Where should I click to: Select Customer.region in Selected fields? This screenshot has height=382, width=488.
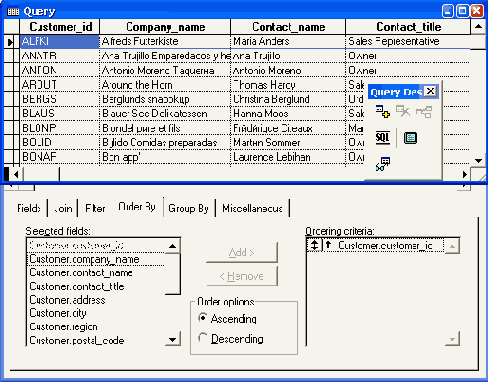[x=96, y=327]
